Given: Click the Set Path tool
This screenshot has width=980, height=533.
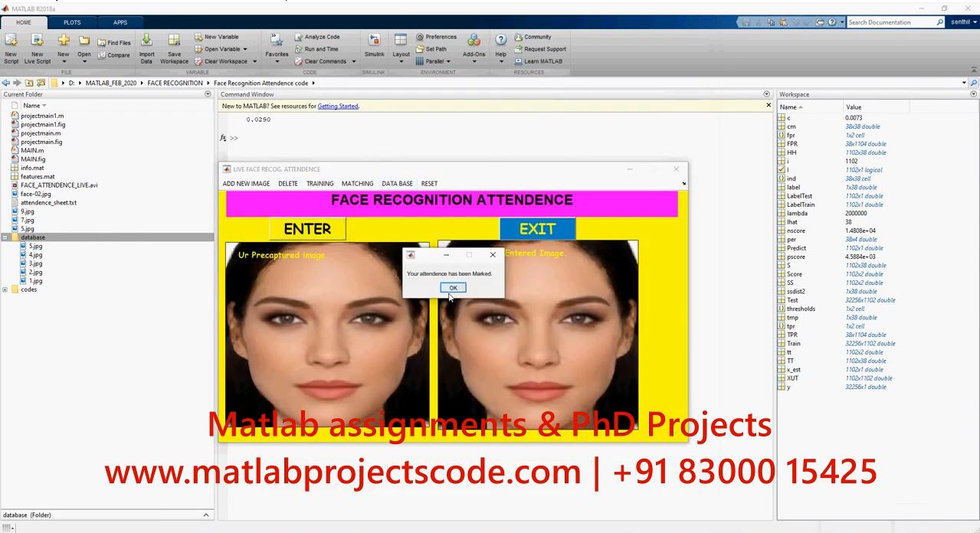Looking at the screenshot, I should (431, 49).
